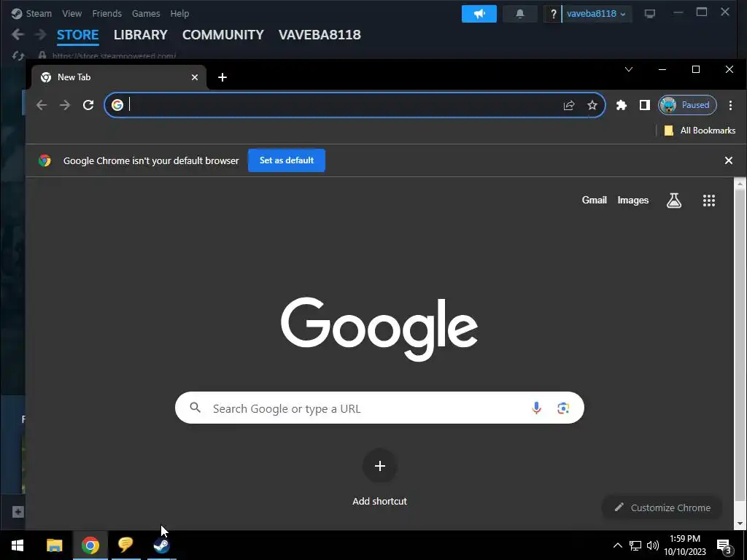Search by image with Google Lens

coord(563,408)
